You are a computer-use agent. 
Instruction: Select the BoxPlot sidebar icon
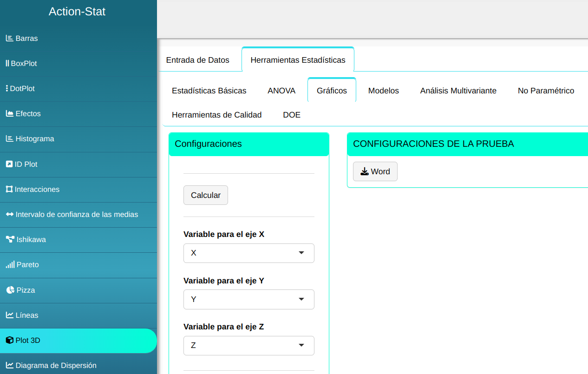click(x=7, y=64)
